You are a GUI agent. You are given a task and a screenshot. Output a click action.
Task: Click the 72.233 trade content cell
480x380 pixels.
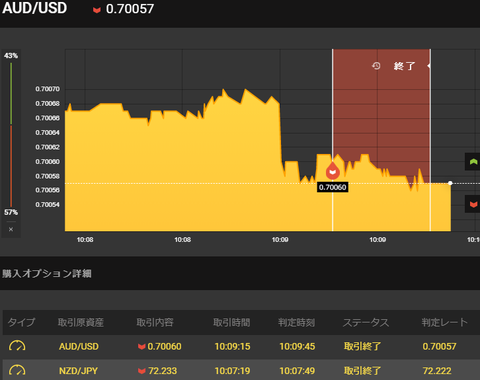[x=157, y=371]
